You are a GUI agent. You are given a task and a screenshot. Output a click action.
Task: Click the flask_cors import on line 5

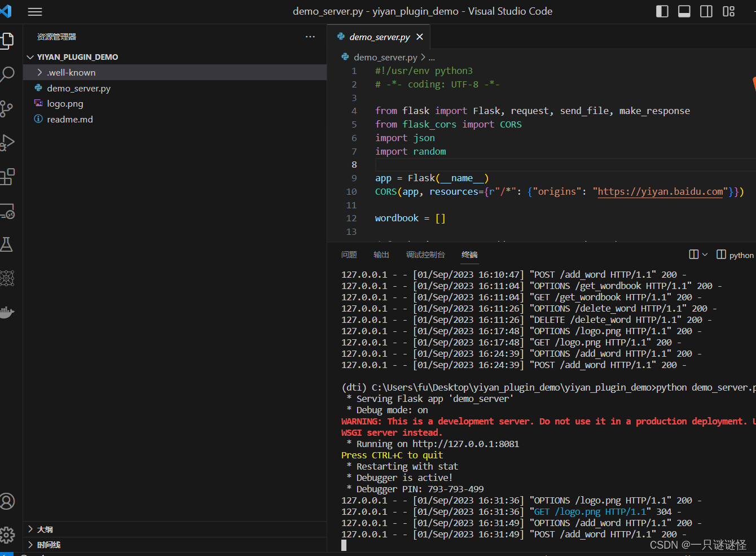pos(429,124)
